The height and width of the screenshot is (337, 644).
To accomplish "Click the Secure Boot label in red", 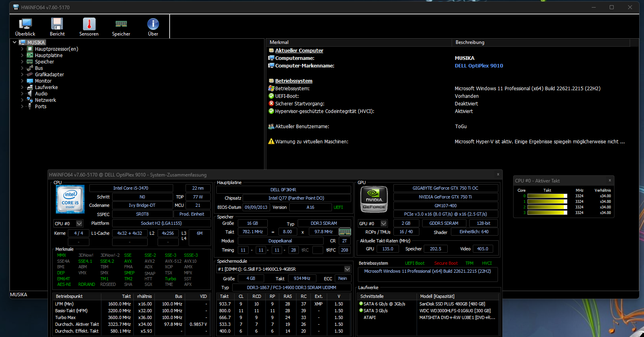I will click(x=446, y=263).
